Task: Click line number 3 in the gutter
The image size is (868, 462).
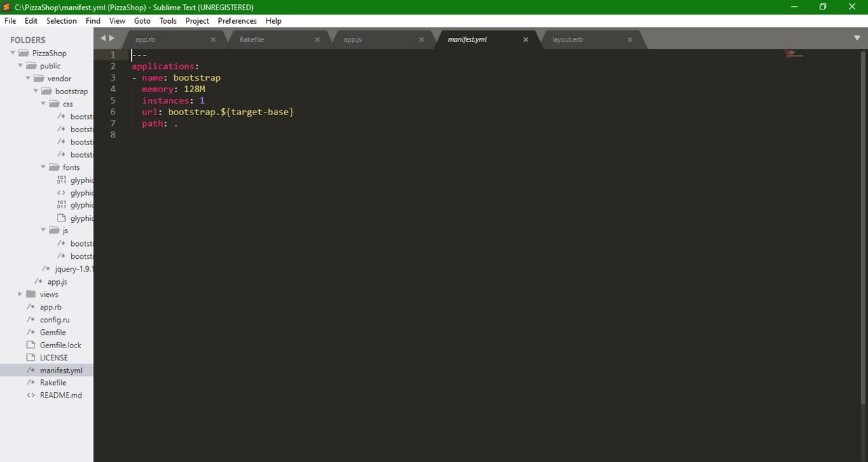Action: (x=113, y=77)
